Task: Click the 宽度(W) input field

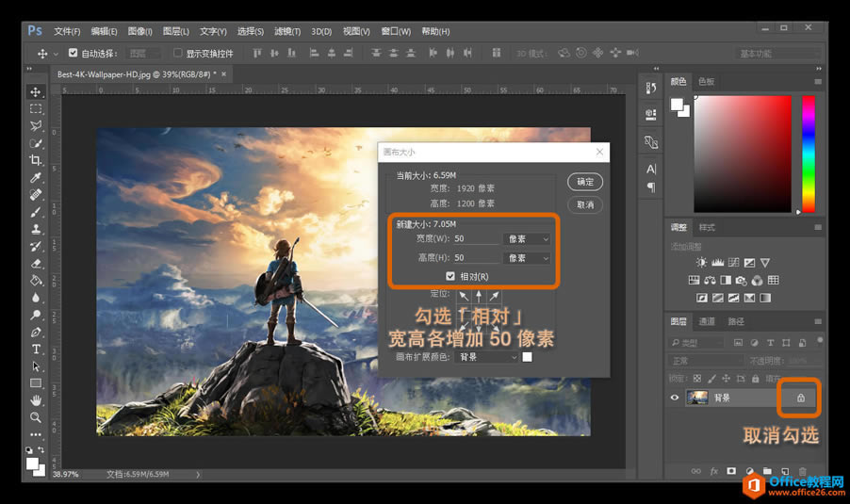Action: [475, 239]
